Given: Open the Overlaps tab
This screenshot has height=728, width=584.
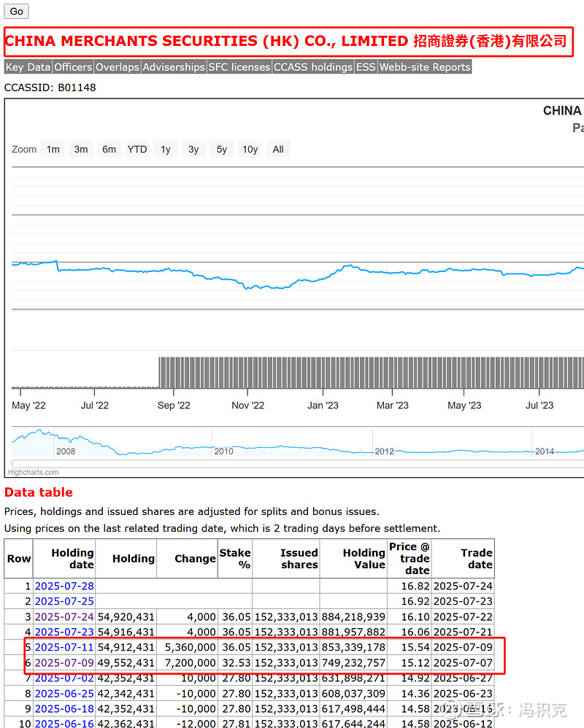Looking at the screenshot, I should (x=117, y=67).
